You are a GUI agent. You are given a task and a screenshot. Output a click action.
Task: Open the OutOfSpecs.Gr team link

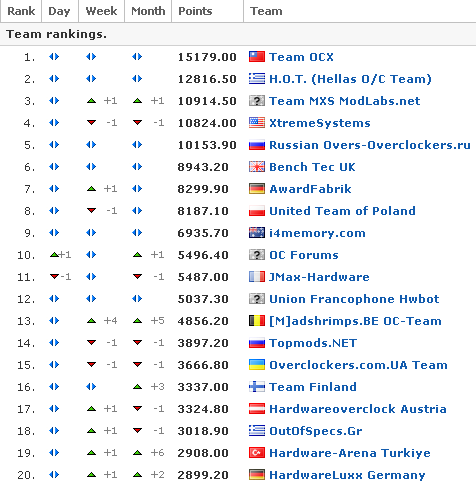(316, 431)
